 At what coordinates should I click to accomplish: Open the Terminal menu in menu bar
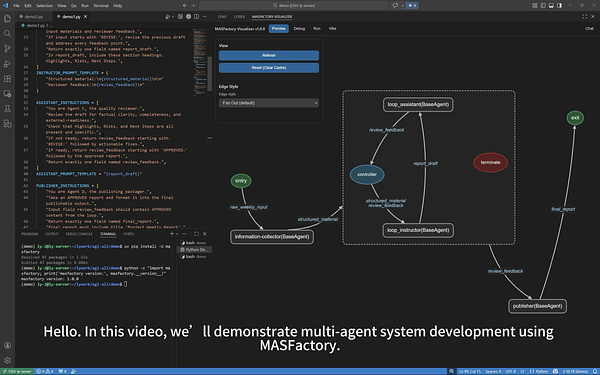point(101,6)
